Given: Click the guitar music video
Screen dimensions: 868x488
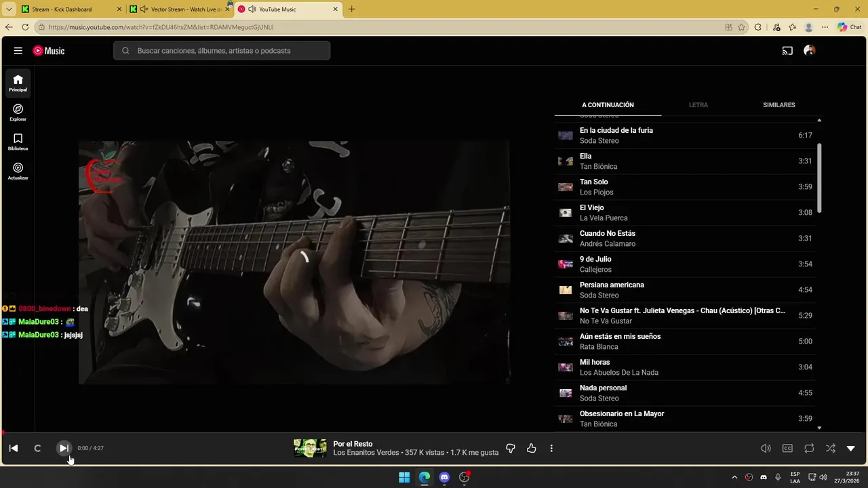Looking at the screenshot, I should [x=294, y=262].
